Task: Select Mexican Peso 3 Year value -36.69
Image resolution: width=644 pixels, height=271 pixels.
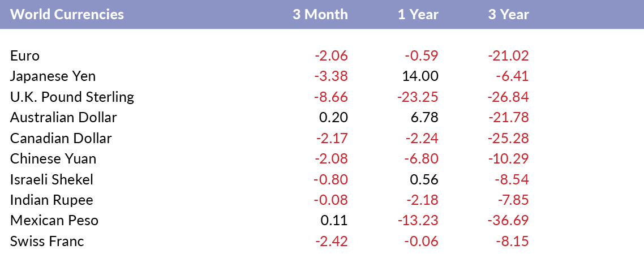Action: pyautogui.click(x=508, y=221)
